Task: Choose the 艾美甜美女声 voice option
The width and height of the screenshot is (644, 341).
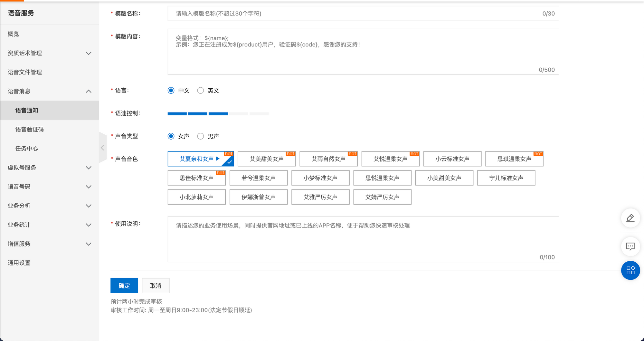Action: point(266,159)
